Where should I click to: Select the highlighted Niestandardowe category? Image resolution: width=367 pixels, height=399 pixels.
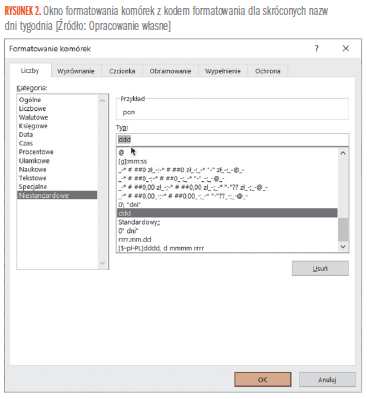[57, 195]
